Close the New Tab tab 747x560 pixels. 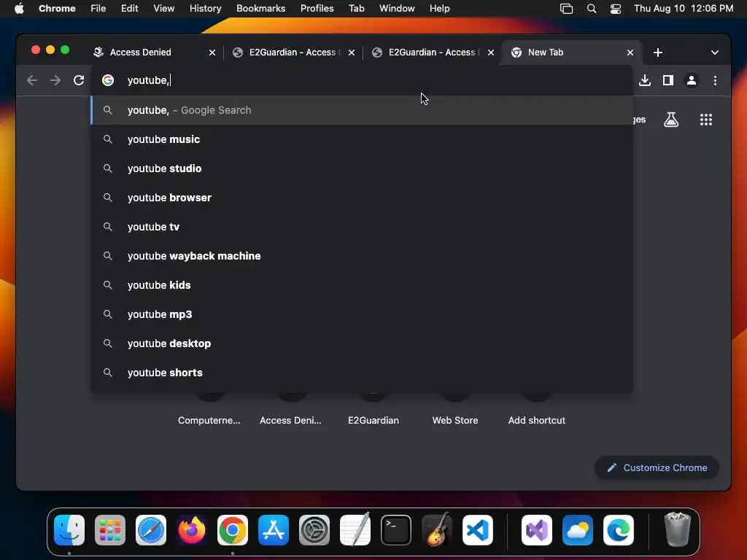630,52
